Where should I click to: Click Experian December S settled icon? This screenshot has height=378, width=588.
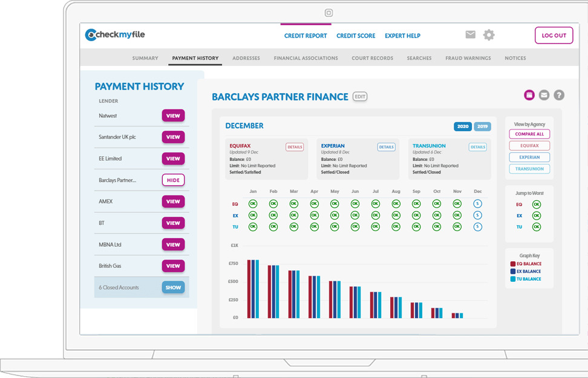(477, 215)
